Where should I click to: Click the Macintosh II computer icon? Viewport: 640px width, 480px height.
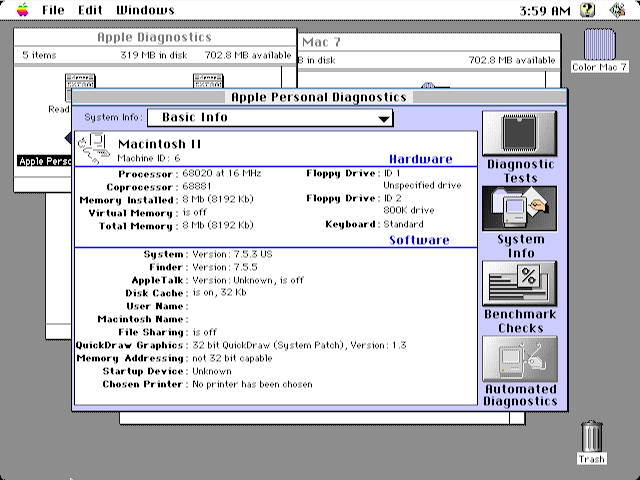tap(94, 148)
